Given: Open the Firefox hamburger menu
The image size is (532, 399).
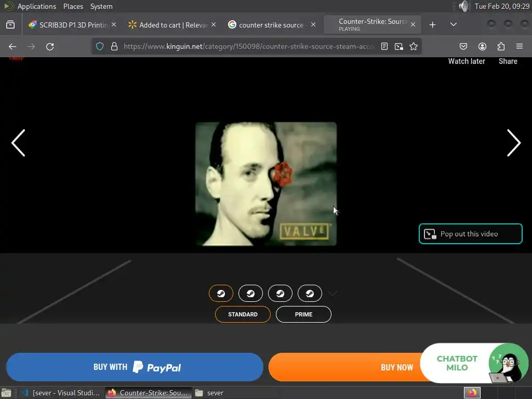Looking at the screenshot, I should coord(519,46).
